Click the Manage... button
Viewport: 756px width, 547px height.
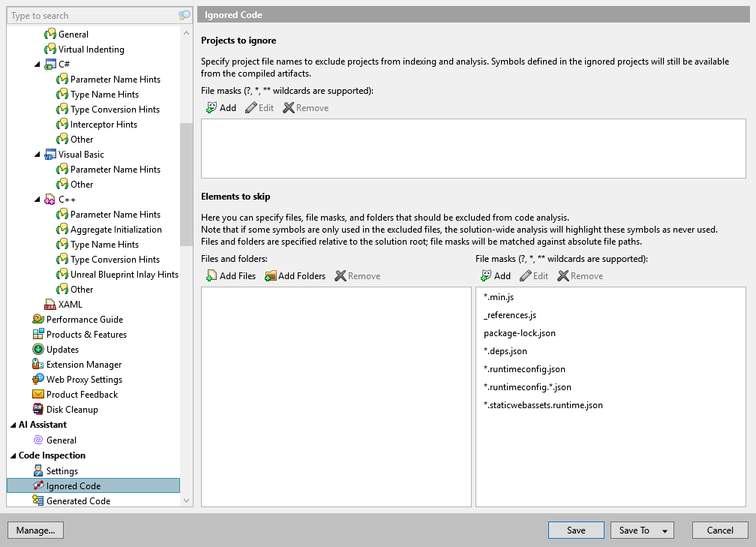coord(36,530)
